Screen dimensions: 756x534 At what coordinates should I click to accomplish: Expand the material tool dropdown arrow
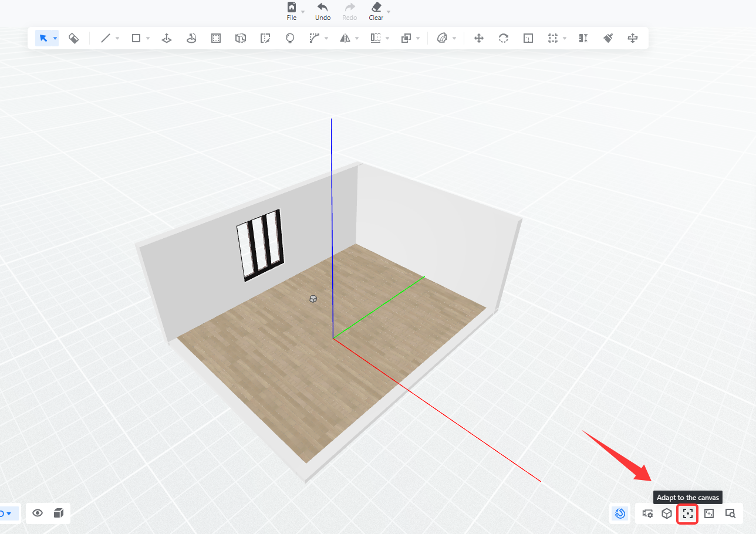point(454,39)
